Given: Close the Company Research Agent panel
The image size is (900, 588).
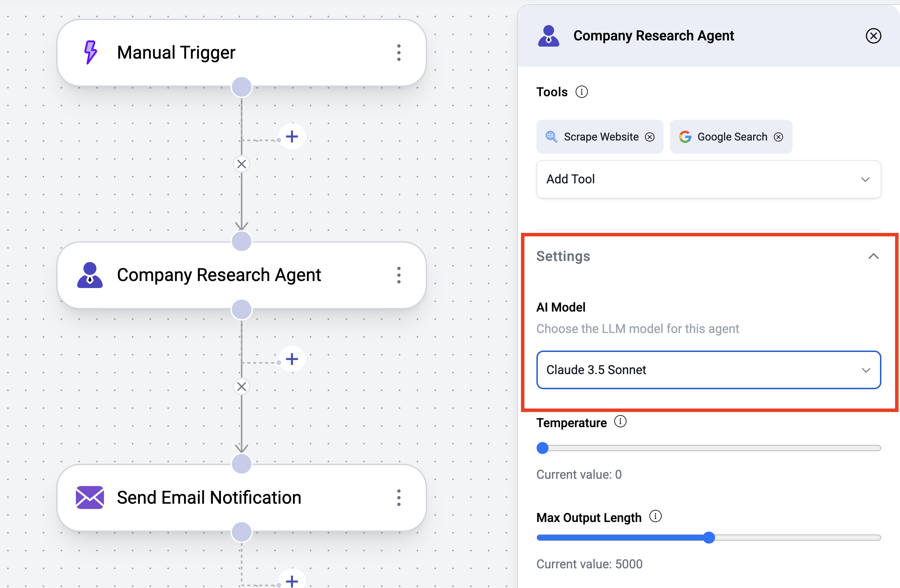Looking at the screenshot, I should (x=873, y=35).
